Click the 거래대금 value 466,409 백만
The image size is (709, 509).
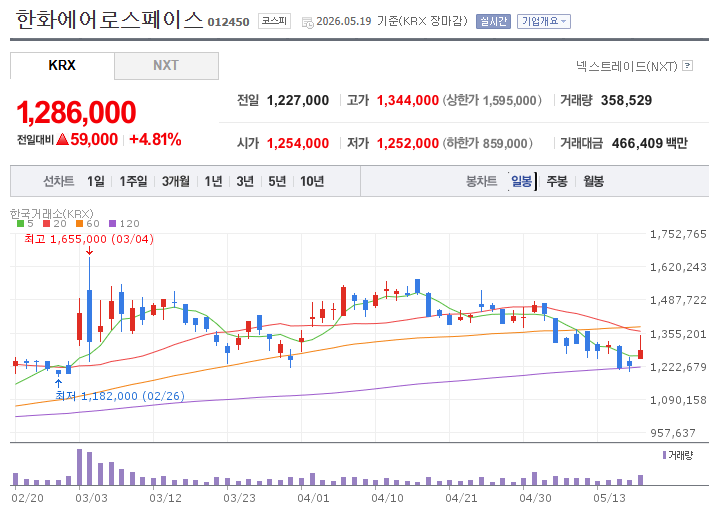point(649,143)
